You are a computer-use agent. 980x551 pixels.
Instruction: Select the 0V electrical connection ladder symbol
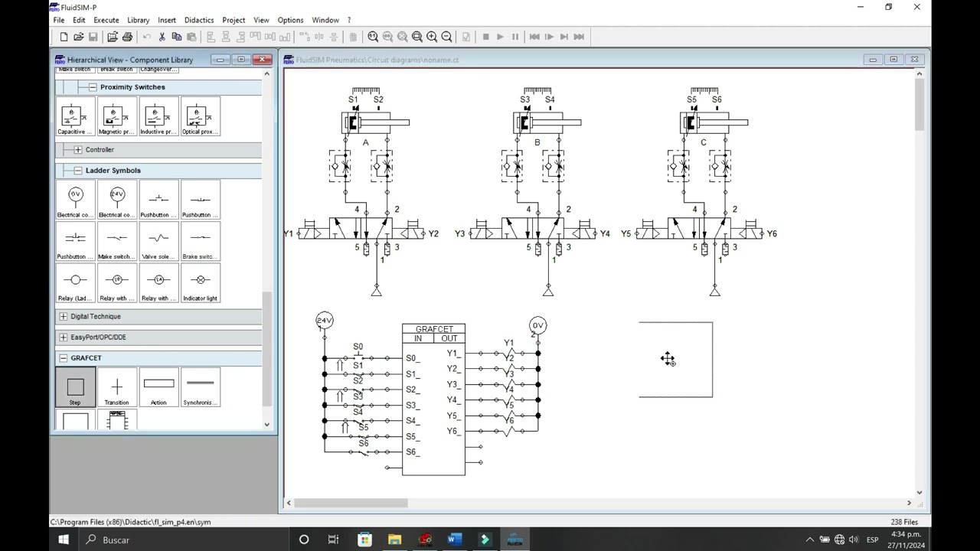[x=75, y=201]
